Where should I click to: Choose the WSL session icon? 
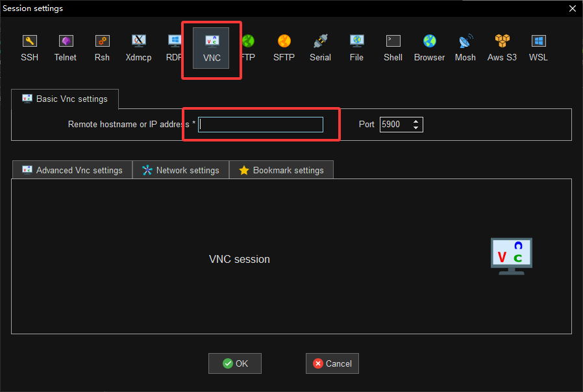[x=538, y=48]
